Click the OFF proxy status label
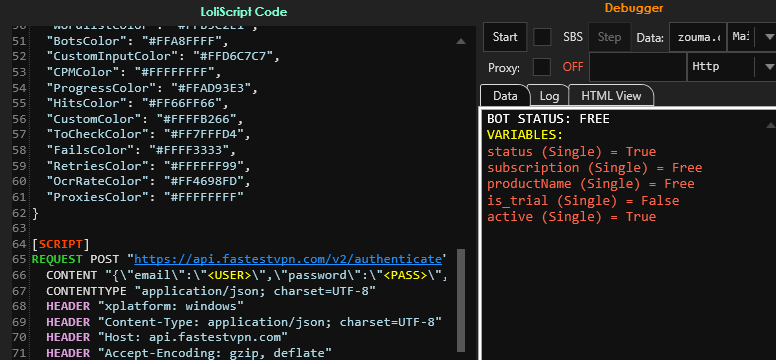This screenshot has width=776, height=360. (x=573, y=67)
